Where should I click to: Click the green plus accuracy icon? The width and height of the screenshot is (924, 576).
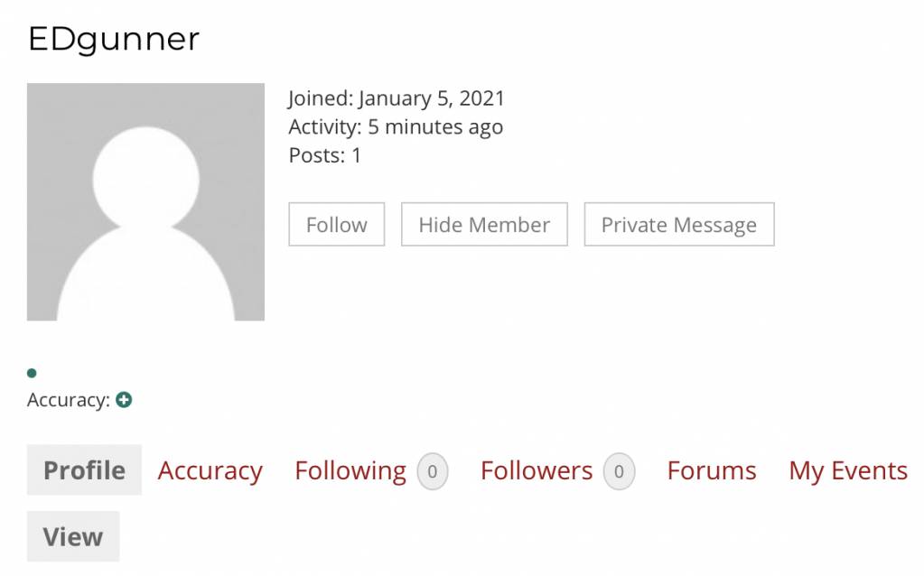pos(124,400)
